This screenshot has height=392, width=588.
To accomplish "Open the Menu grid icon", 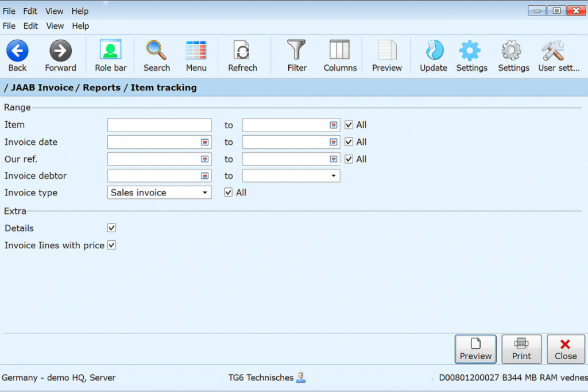I will click(196, 50).
